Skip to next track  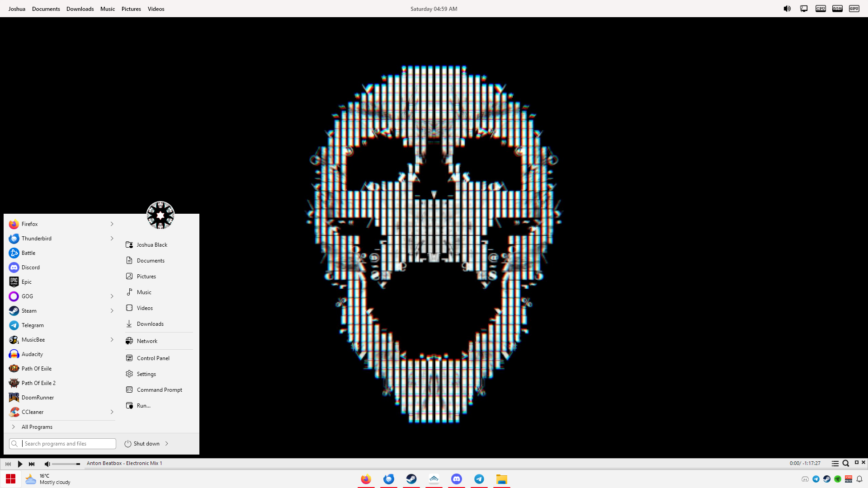(x=32, y=464)
